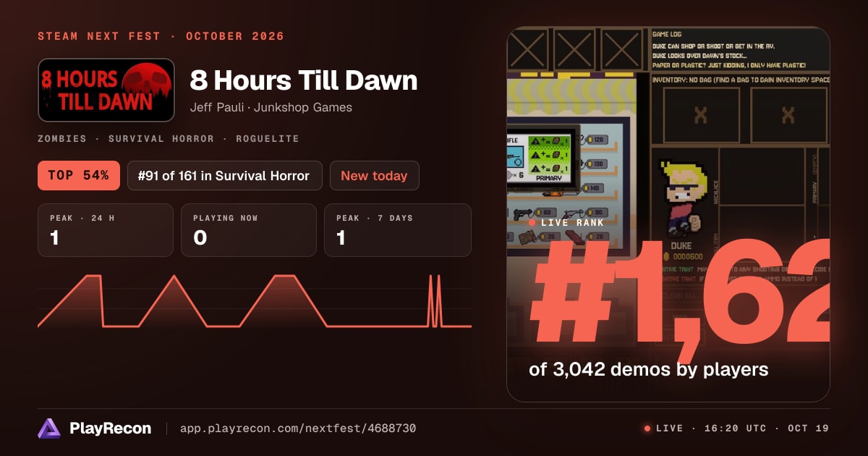Click 'Jeff Pauli · Junkshop Games' developer text
Viewport: 868px width, 456px height.
point(271,107)
